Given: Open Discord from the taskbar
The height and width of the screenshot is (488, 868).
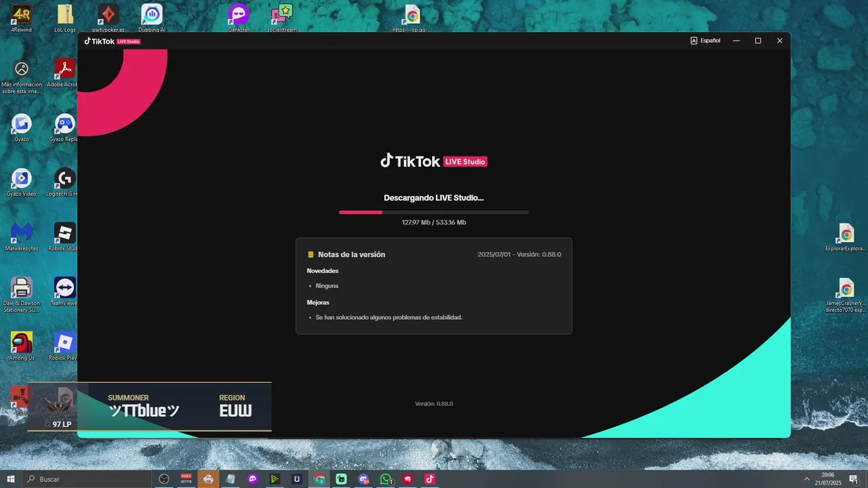Looking at the screenshot, I should [364, 479].
